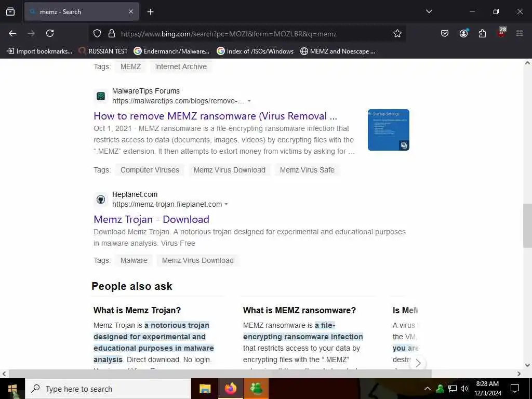Open 'Import bookmarks...' bookmark
532x399 pixels.
point(39,51)
